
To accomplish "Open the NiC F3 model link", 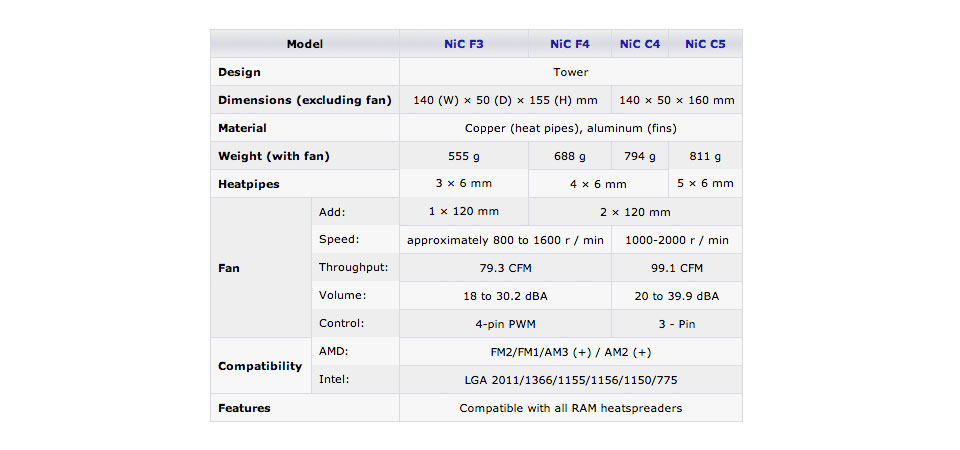I will pyautogui.click(x=463, y=44).
